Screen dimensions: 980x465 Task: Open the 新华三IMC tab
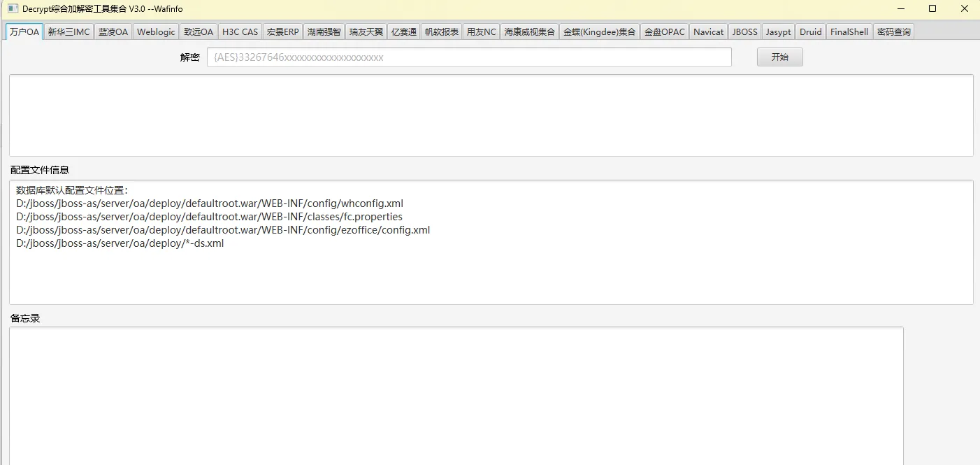point(69,31)
